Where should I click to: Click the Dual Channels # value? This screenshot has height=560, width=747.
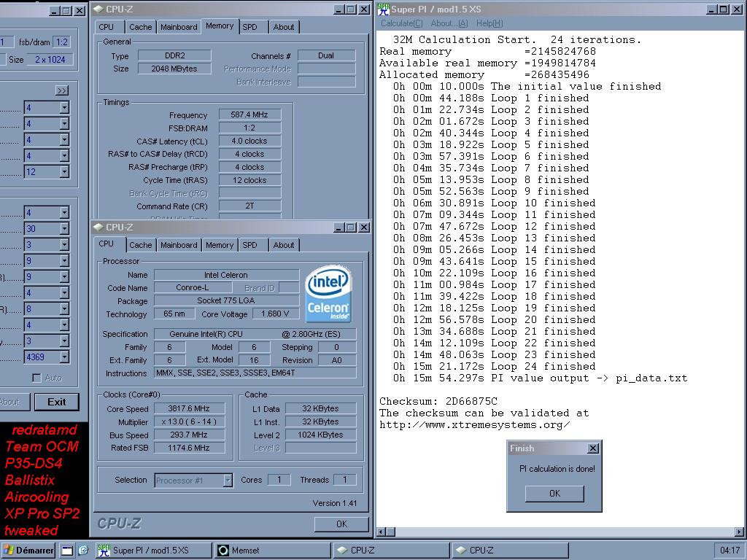326,55
